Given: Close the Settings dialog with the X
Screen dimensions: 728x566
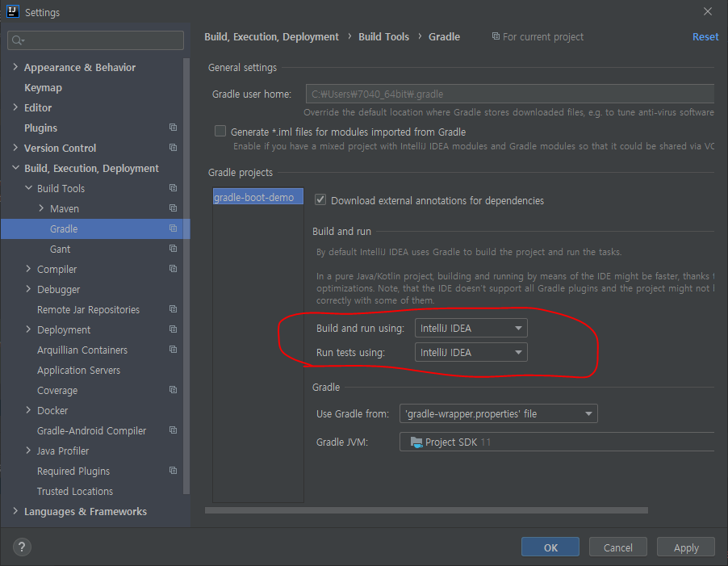Looking at the screenshot, I should (x=708, y=11).
